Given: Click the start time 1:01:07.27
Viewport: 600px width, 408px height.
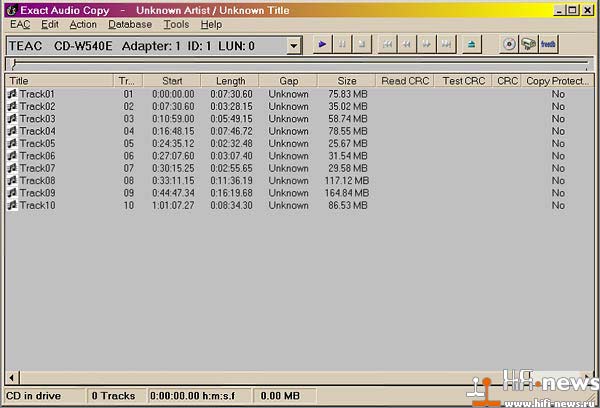Looking at the screenshot, I should pyautogui.click(x=173, y=205).
